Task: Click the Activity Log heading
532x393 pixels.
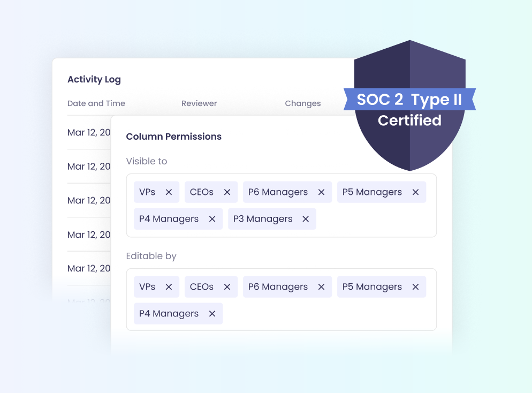Action: click(94, 79)
